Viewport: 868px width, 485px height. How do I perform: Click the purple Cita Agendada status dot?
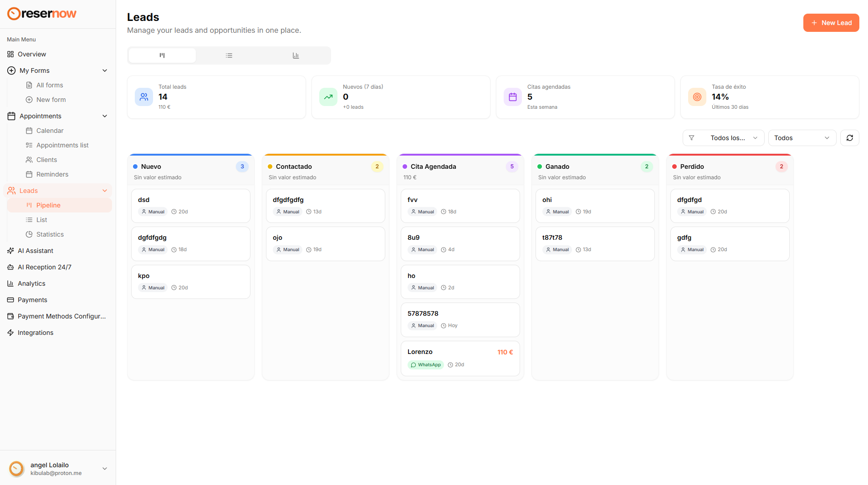tap(405, 167)
